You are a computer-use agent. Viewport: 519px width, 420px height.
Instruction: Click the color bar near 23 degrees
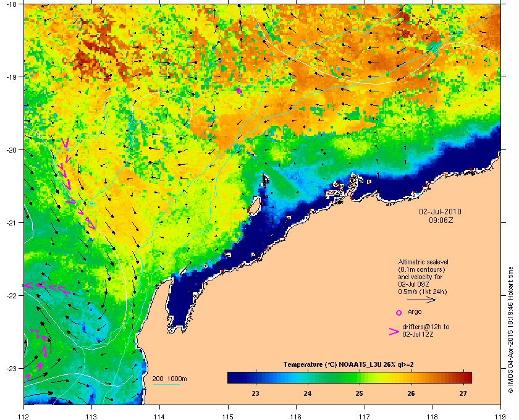click(255, 377)
